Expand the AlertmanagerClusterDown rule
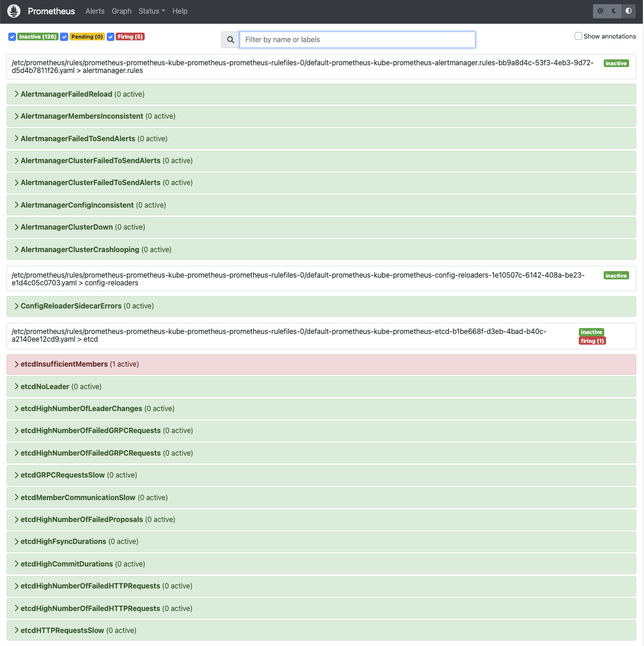Image resolution: width=644 pixels, height=646 pixels. point(321,227)
